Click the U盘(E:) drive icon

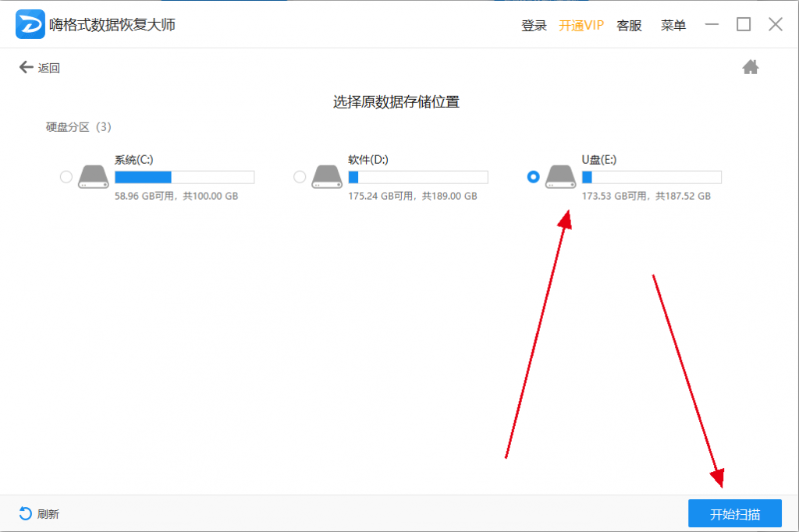pyautogui.click(x=560, y=177)
